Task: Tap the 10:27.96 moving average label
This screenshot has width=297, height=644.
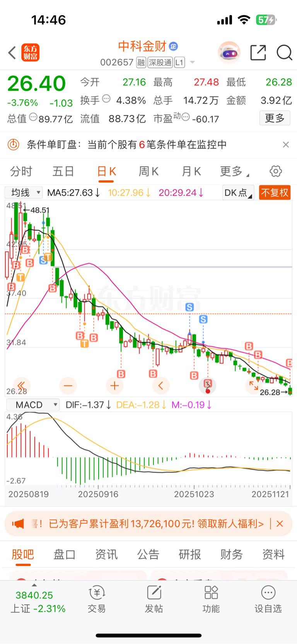Action: pyautogui.click(x=129, y=193)
